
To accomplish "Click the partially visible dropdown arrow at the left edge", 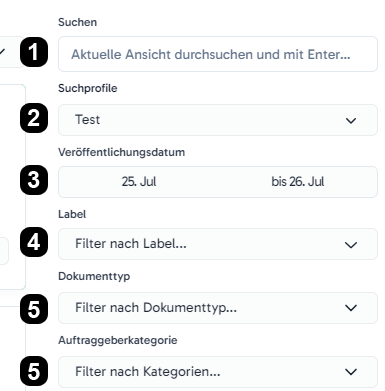I will coord(3,51).
